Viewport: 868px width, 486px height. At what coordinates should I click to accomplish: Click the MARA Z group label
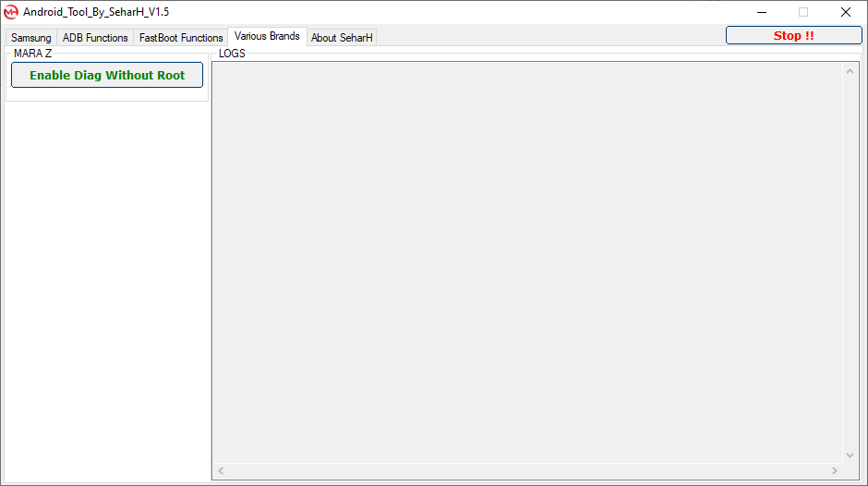[x=32, y=54]
